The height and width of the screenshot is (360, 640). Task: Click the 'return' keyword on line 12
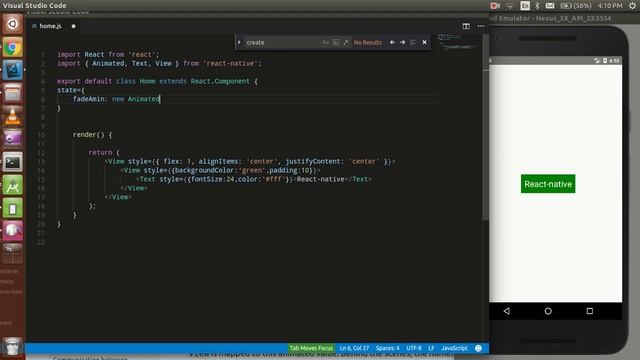100,152
